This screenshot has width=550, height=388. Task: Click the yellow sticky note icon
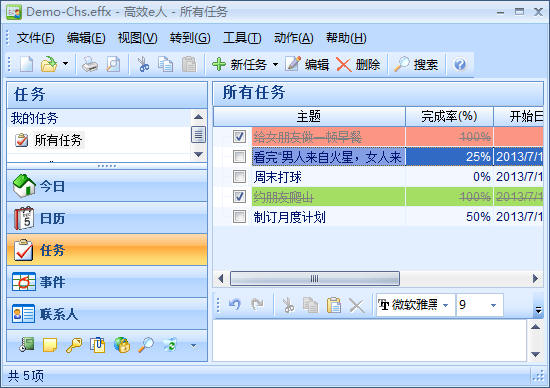(50, 345)
